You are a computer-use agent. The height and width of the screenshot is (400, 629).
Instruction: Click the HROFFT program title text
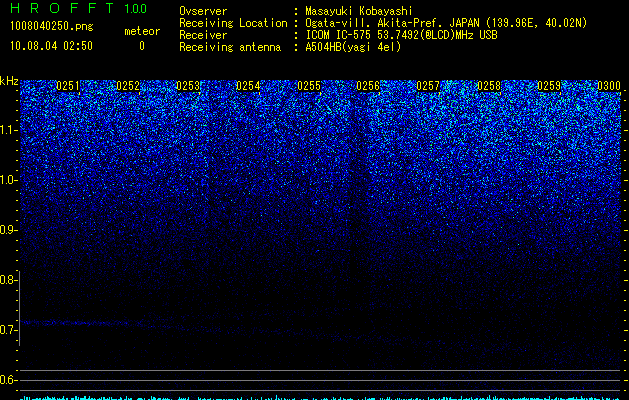[x=62, y=8]
